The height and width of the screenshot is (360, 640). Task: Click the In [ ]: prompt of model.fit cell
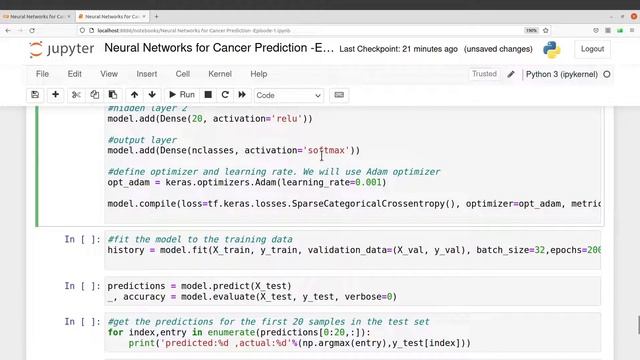(x=82, y=240)
